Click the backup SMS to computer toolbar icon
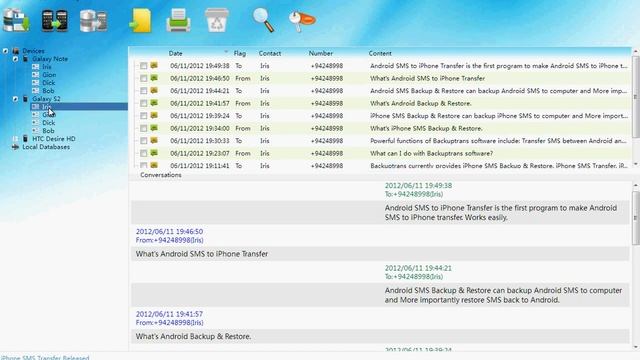 coord(16,20)
